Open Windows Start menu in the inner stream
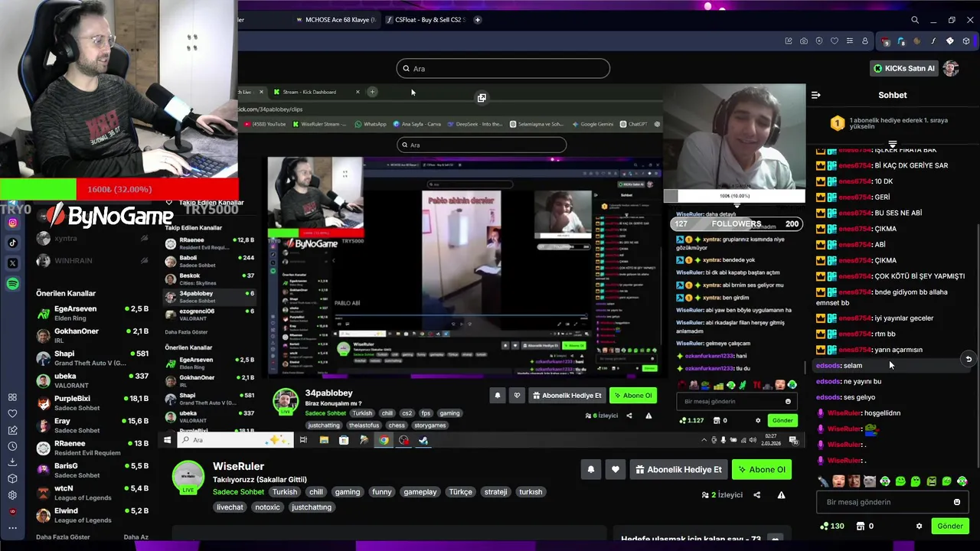 (167, 440)
